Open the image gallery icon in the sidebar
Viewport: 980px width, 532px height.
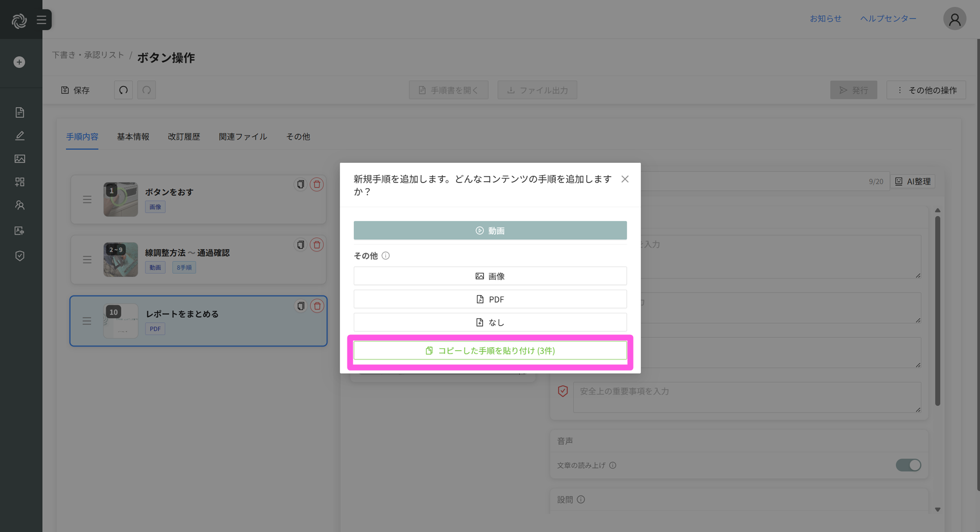coord(20,159)
